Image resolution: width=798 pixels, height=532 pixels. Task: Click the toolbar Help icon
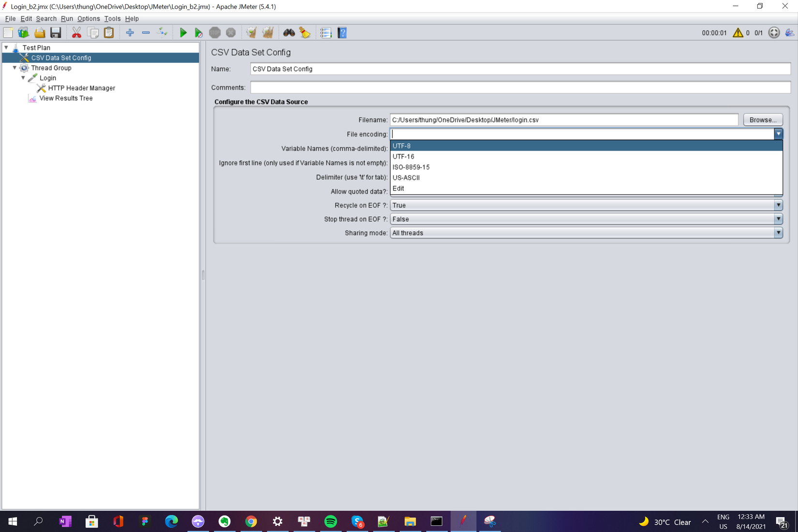(342, 32)
